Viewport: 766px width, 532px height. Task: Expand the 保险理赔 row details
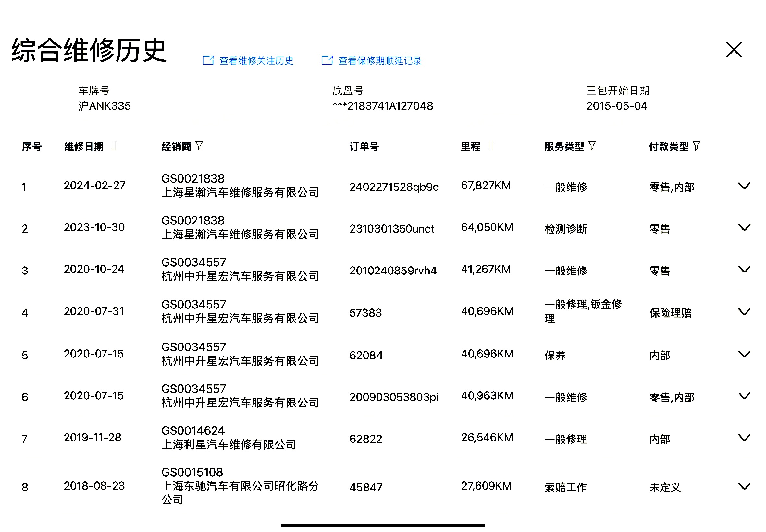click(744, 312)
